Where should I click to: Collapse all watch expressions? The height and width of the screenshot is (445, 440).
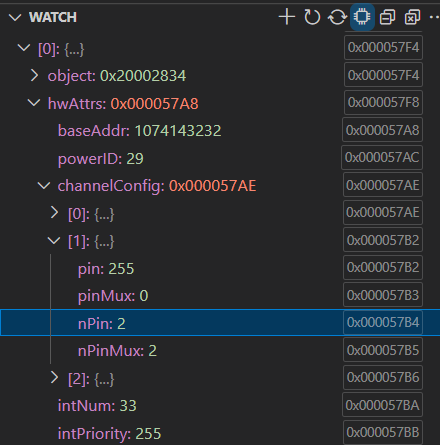[388, 17]
